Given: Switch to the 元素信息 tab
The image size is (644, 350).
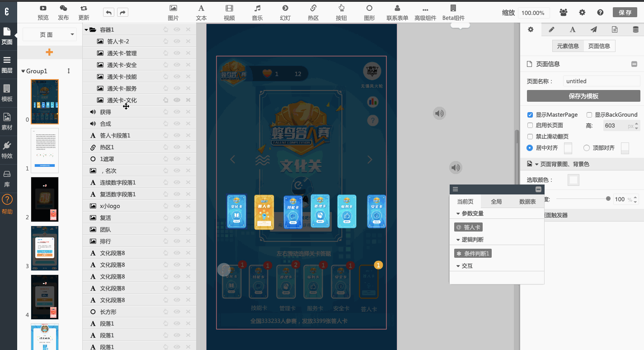Looking at the screenshot, I should (568, 46).
